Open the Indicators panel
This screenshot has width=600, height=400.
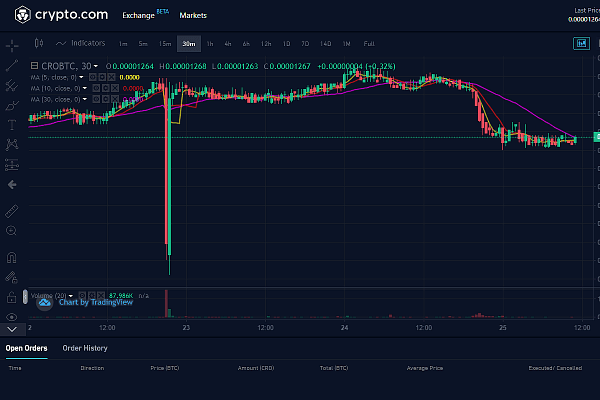point(80,44)
